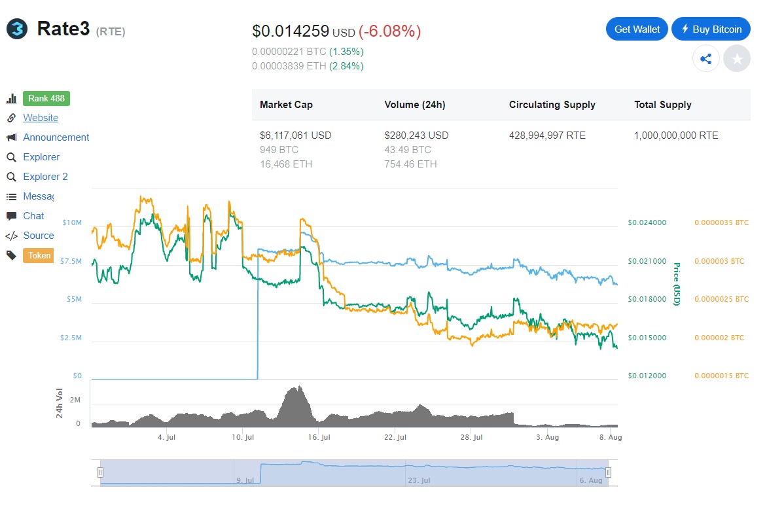Click the tag icon beside Token

(11, 255)
